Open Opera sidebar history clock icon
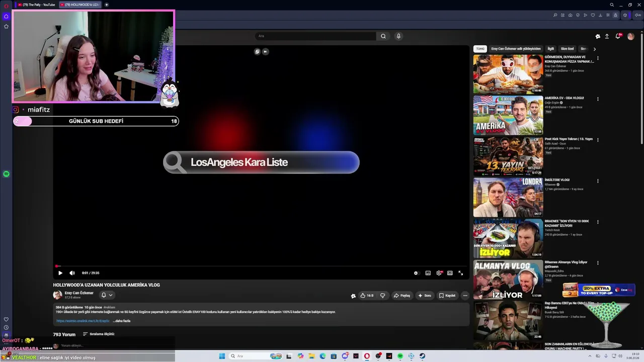This screenshot has height=362, width=644. click(6, 327)
